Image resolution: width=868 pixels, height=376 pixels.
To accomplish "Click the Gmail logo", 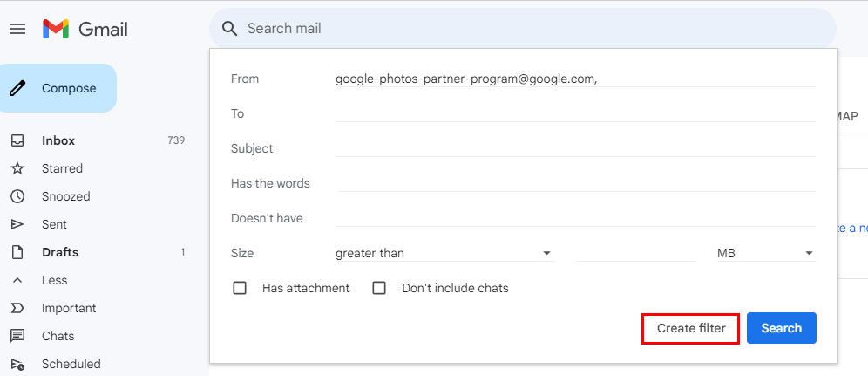I will coord(85,29).
